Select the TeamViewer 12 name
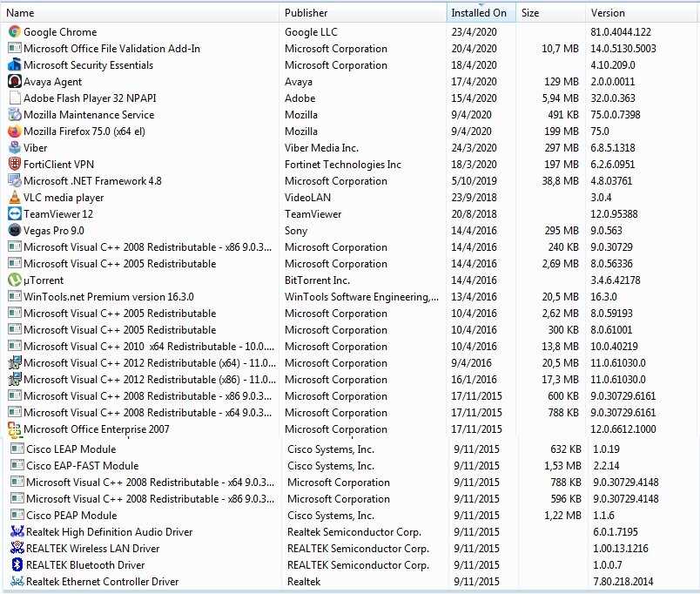The height and width of the screenshot is (594, 700). click(58, 214)
